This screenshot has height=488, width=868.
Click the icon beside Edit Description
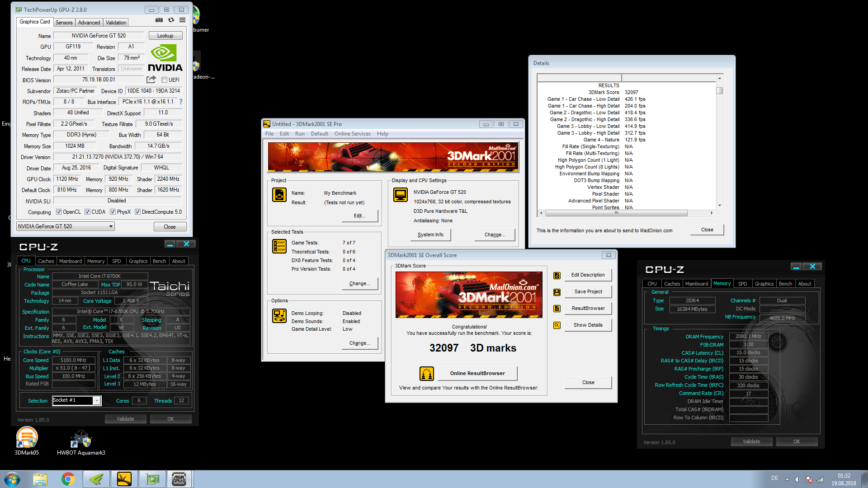557,275
